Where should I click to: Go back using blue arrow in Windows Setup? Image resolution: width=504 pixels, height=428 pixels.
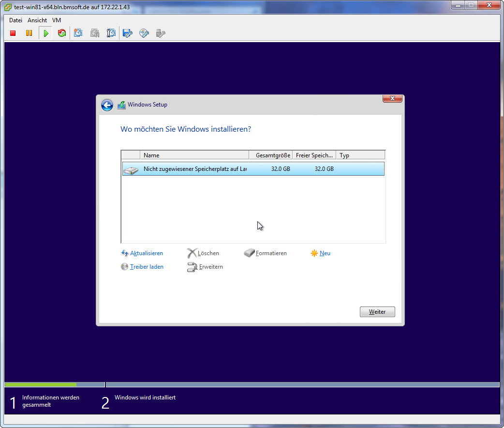(x=107, y=105)
